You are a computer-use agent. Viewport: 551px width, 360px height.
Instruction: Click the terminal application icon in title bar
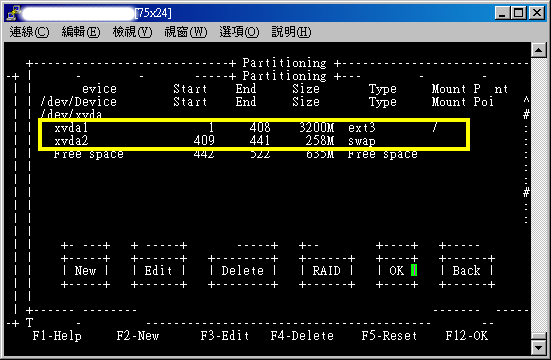coord(13,13)
